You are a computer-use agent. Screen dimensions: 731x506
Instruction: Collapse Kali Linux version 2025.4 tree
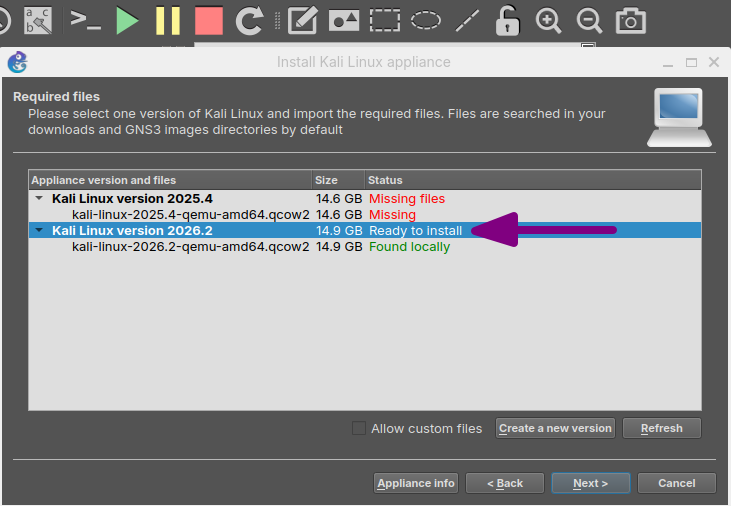[39, 198]
